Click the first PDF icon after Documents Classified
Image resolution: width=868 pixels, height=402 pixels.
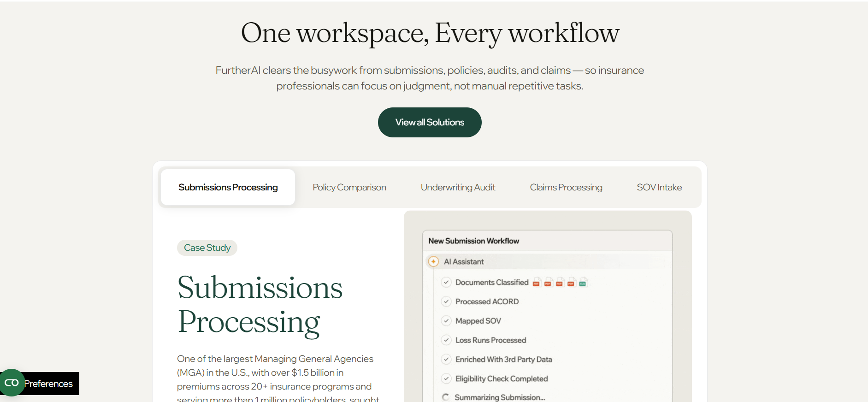coord(536,283)
